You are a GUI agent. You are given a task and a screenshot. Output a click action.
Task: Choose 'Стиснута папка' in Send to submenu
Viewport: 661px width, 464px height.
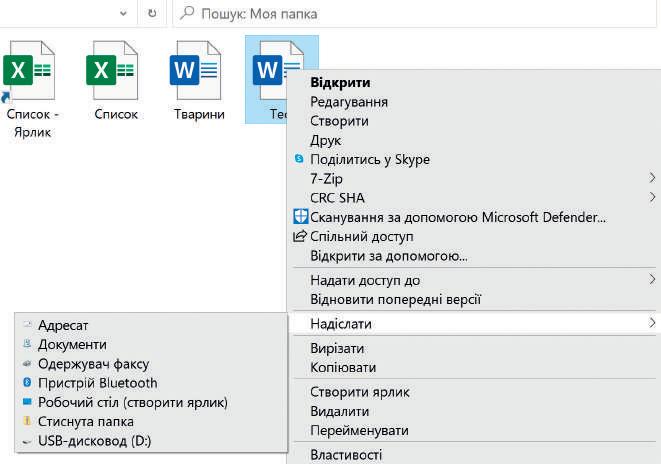point(85,421)
